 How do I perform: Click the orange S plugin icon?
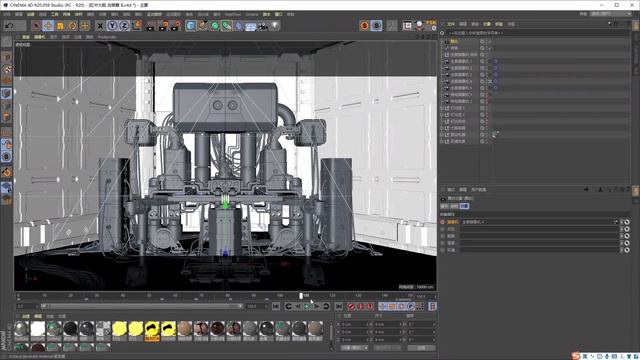coord(364,26)
